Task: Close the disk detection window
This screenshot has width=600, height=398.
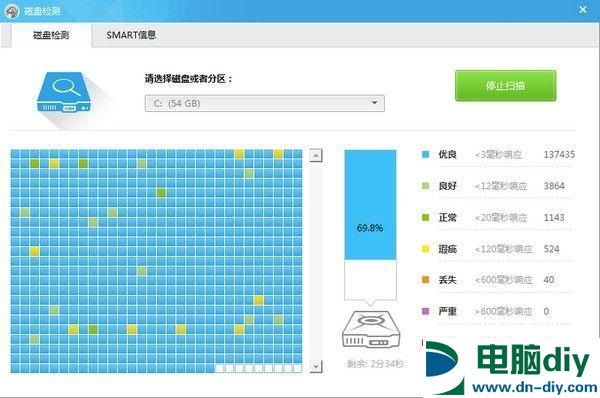Action: (583, 10)
